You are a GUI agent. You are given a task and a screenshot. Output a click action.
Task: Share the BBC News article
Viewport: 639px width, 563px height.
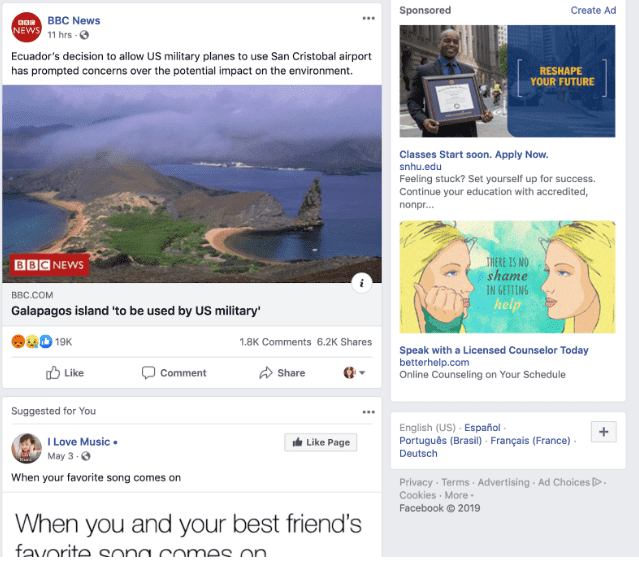click(282, 373)
